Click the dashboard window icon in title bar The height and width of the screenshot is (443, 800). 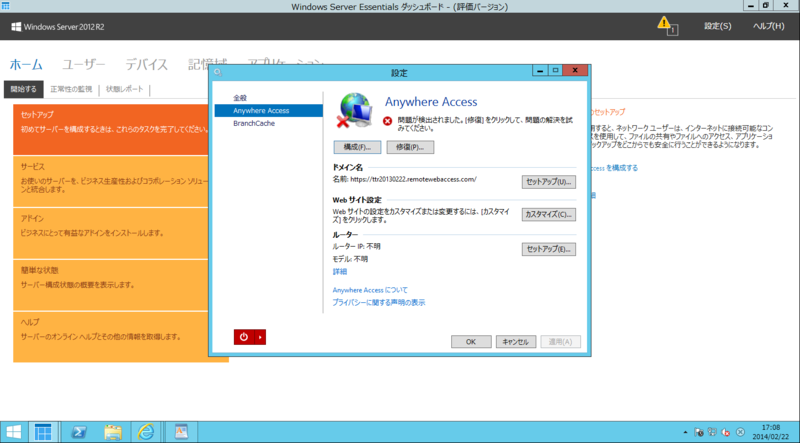tap(6, 6)
